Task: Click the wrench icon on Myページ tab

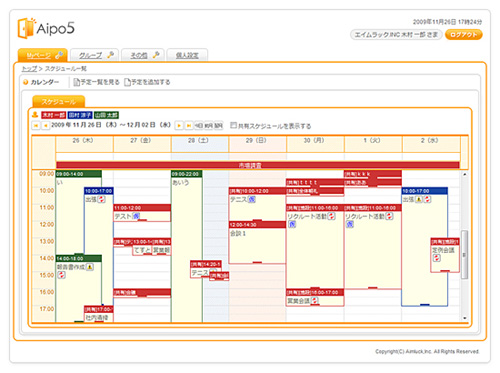Action: click(59, 55)
